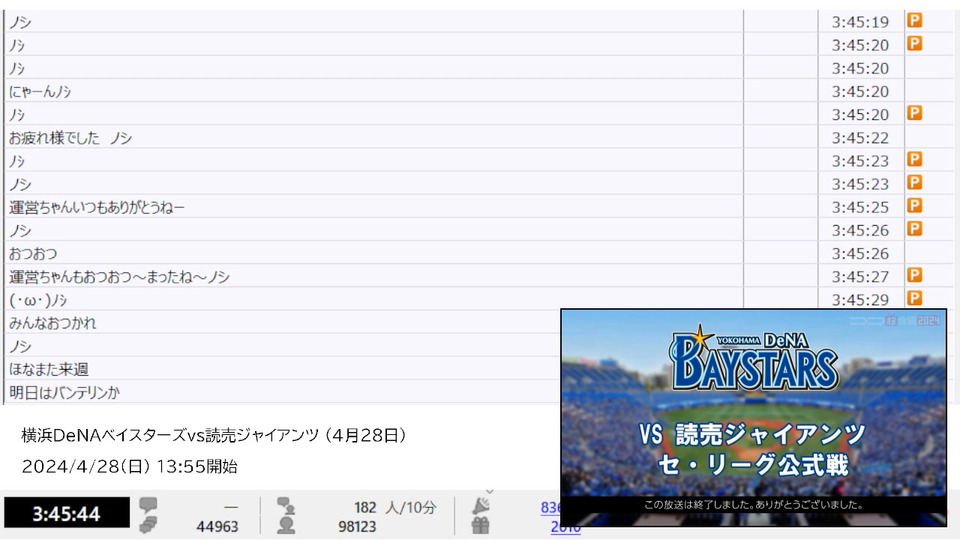
Task: Click the elapsed time display 3:45:44
Action: pos(67,513)
